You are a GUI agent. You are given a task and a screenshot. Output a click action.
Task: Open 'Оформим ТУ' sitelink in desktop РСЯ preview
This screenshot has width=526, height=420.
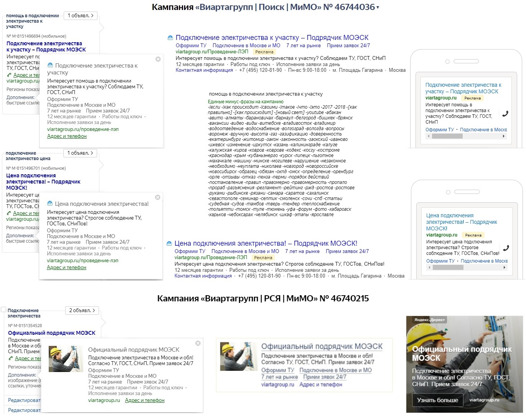tap(278, 370)
